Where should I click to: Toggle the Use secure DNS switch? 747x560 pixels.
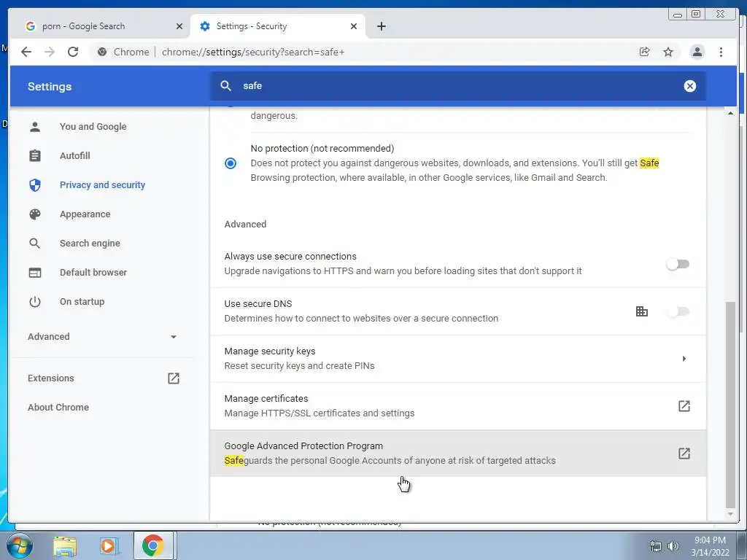678,311
